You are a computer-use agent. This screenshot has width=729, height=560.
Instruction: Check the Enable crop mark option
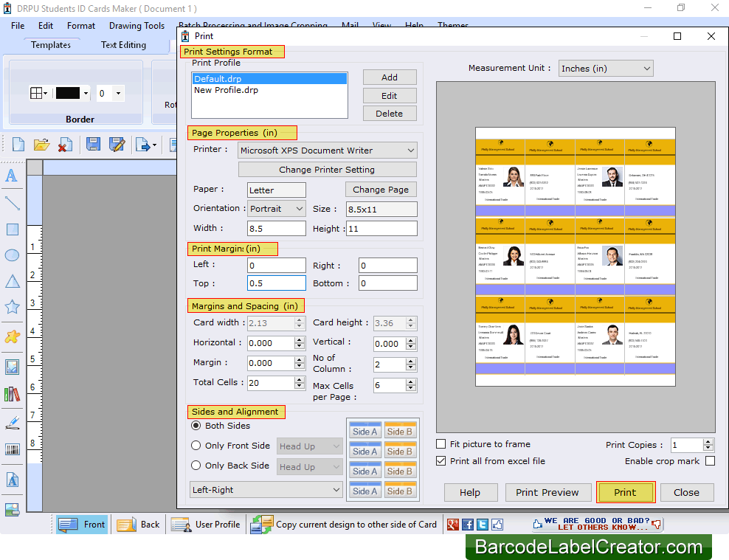tap(711, 460)
